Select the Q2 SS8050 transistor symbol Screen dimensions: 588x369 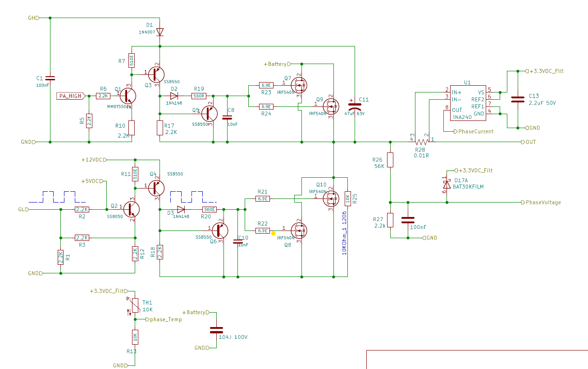pyautogui.click(x=131, y=209)
